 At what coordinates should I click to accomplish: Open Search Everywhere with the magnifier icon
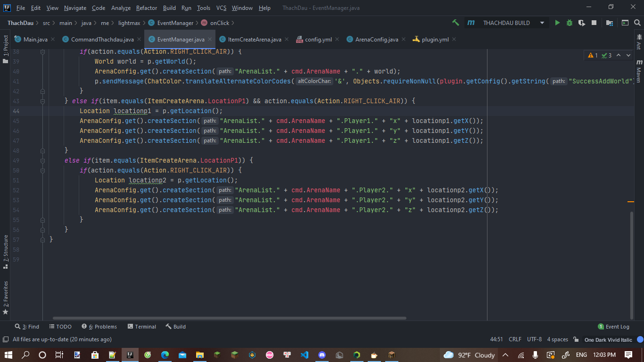tap(637, 23)
